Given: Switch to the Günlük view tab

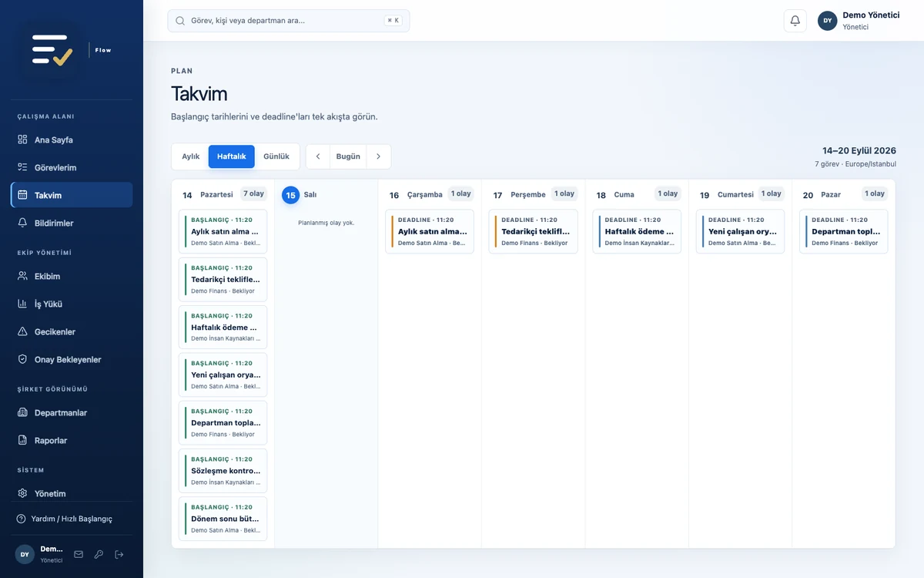Looking at the screenshot, I should click(x=276, y=156).
